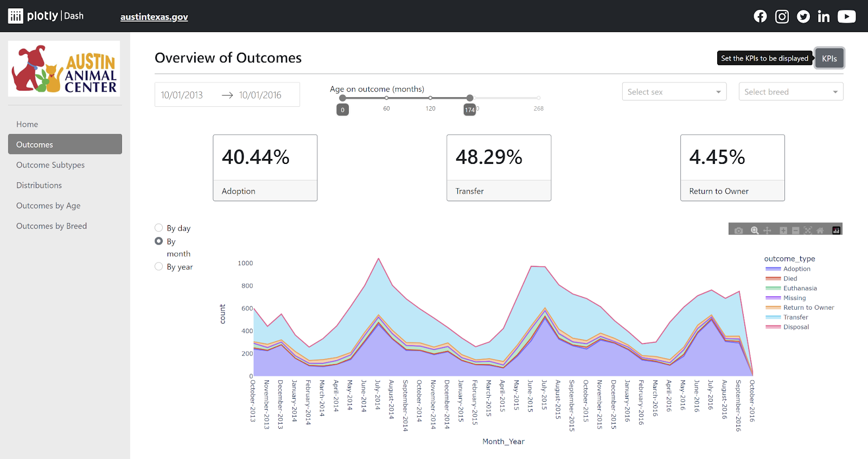This screenshot has height=459, width=868.
Task: Open the Select breed dropdown
Action: [x=791, y=92]
